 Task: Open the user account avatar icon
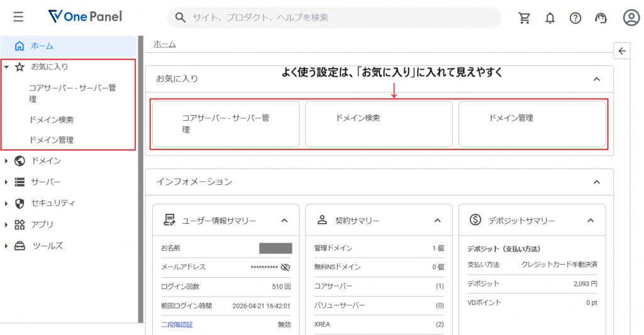click(x=631, y=18)
